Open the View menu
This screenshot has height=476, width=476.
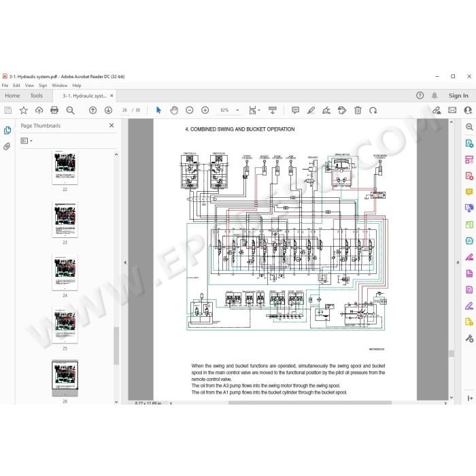click(x=29, y=86)
